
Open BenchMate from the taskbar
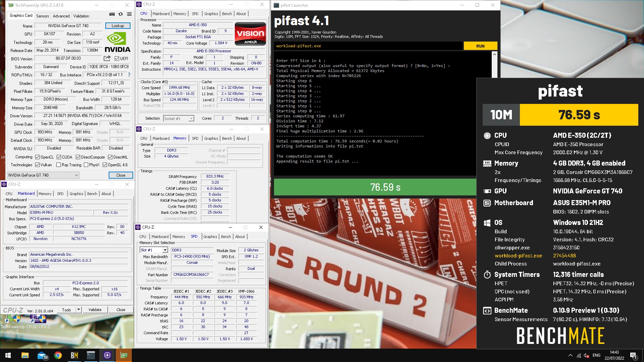74,355
